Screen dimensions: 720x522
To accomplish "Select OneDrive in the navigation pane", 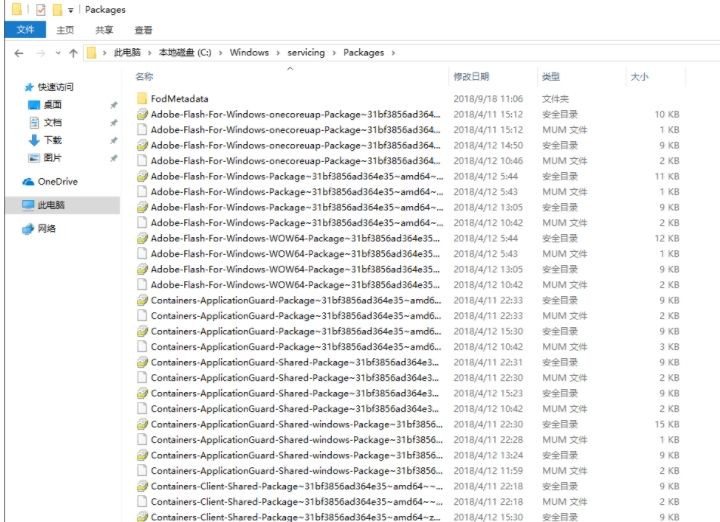I will 57,181.
